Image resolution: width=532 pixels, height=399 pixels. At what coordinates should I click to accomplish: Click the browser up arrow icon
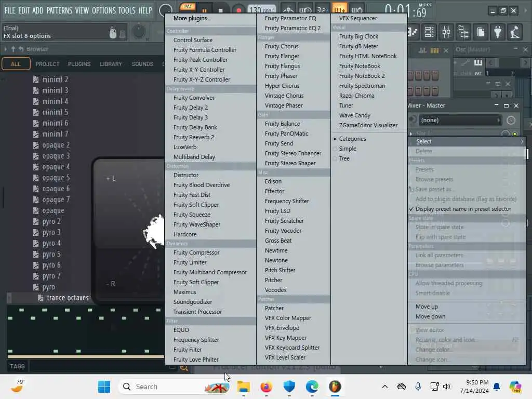click(x=13, y=49)
